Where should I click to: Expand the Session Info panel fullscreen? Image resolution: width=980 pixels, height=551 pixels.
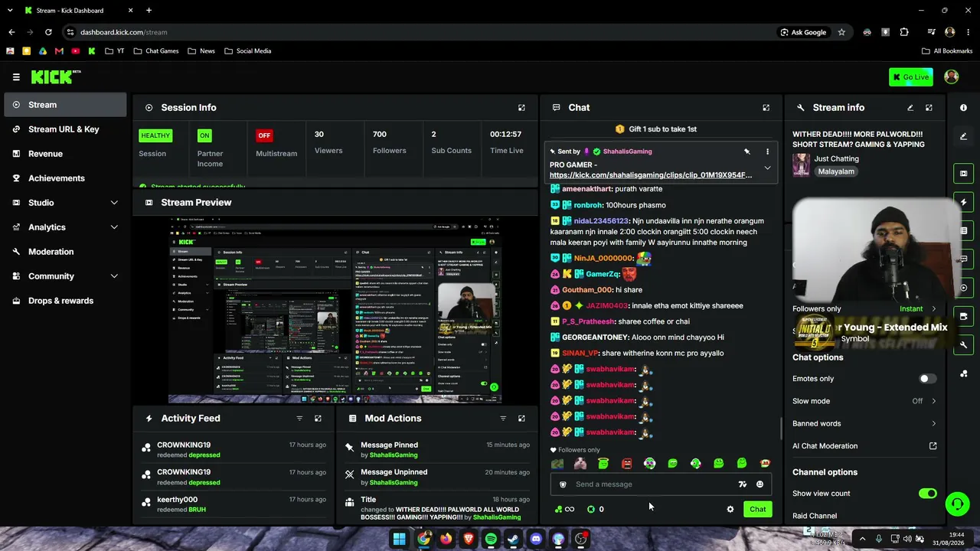(521, 108)
